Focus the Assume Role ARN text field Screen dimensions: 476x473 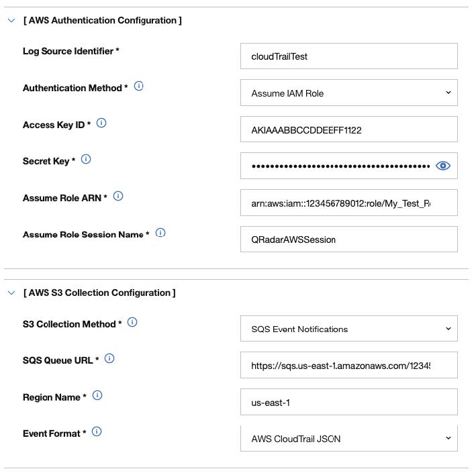click(349, 203)
